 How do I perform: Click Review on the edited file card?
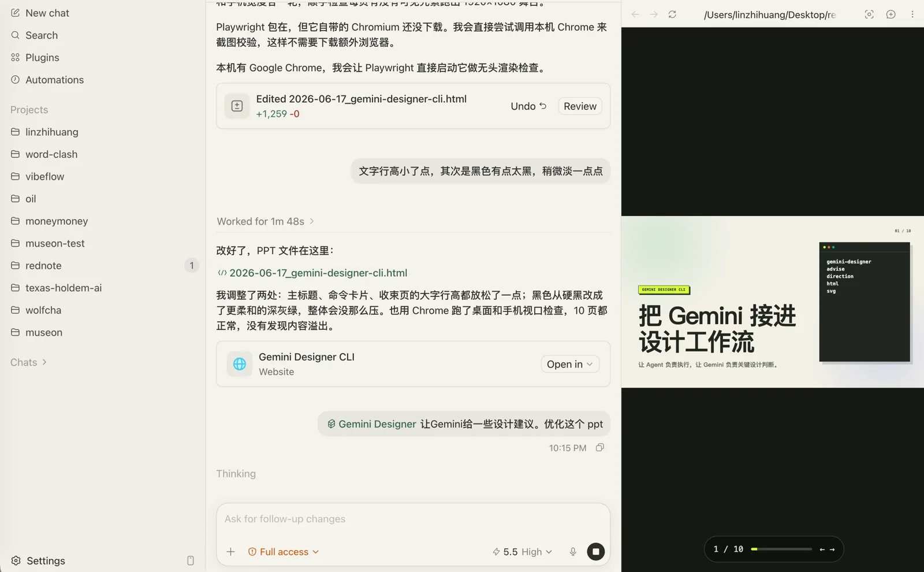pyautogui.click(x=580, y=106)
